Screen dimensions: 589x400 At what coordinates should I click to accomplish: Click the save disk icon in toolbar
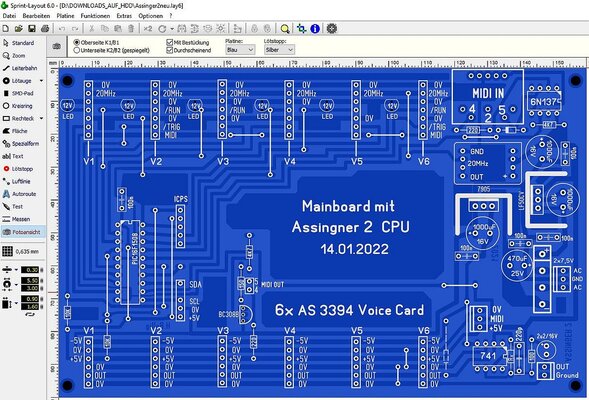(x=32, y=29)
